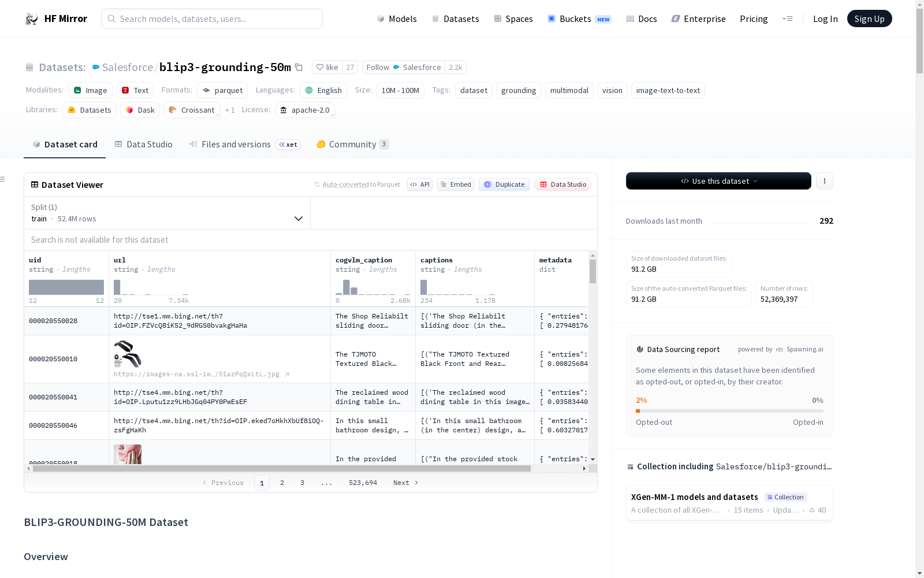
Task: Jump to page 523,694
Action: pyautogui.click(x=363, y=483)
